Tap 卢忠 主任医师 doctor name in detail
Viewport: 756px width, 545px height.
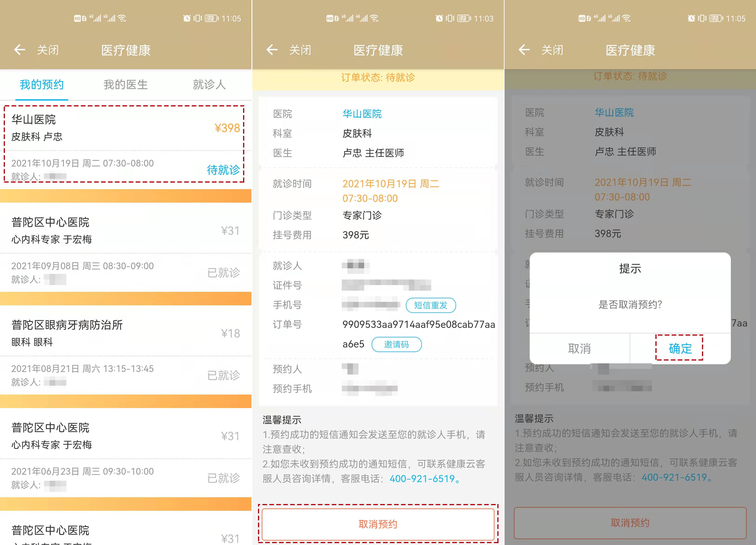(x=373, y=153)
